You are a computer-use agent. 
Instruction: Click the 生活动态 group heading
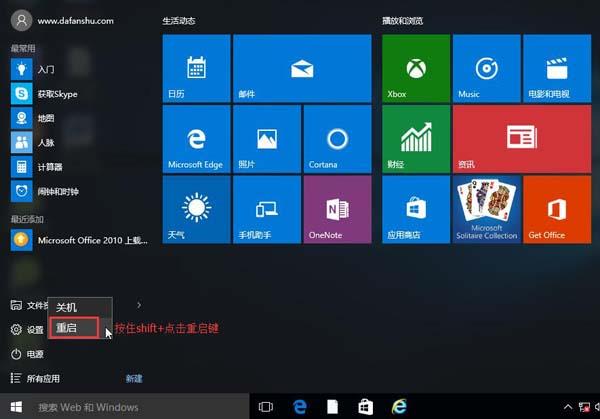(x=179, y=21)
